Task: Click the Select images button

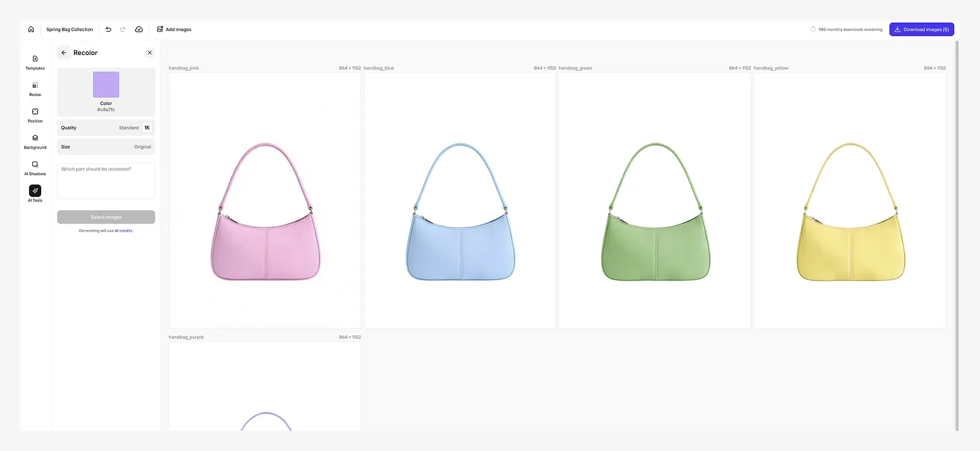Action: coord(106,217)
